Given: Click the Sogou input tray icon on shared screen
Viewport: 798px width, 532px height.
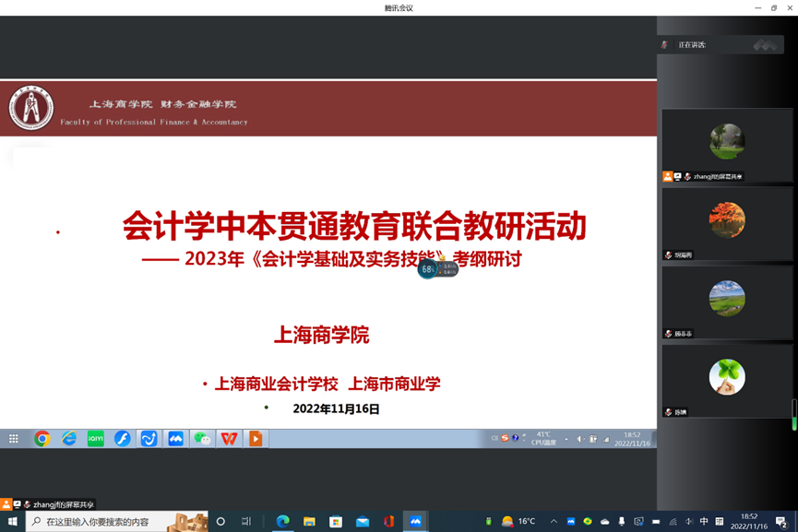Looking at the screenshot, I should click(504, 437).
